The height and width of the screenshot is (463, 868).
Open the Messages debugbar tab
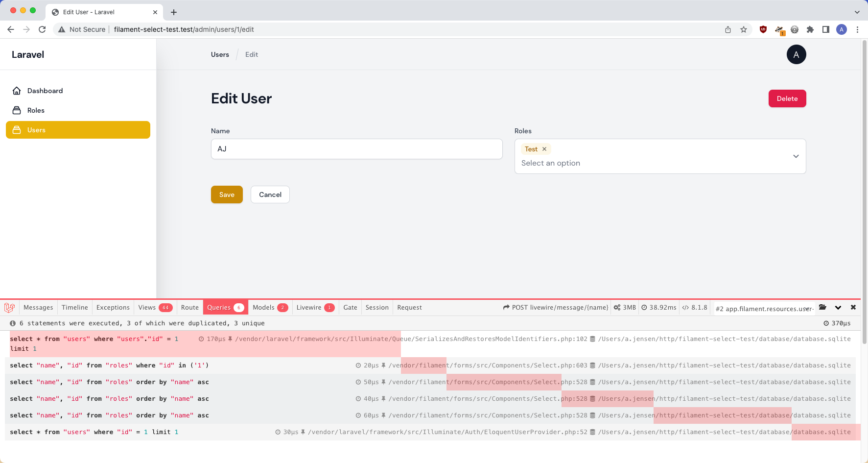point(38,308)
